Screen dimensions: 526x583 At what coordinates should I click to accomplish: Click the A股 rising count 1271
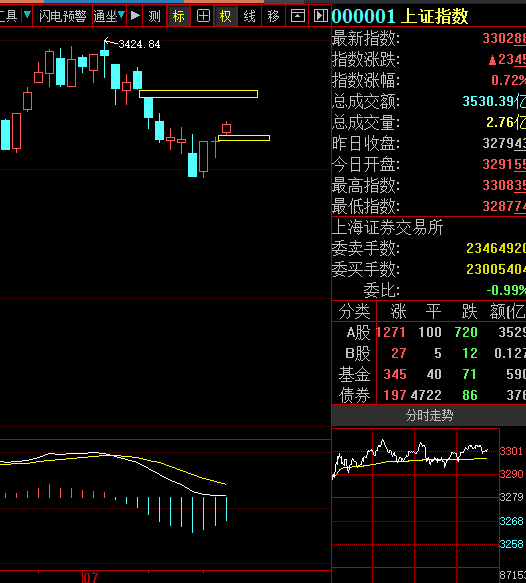click(391, 332)
